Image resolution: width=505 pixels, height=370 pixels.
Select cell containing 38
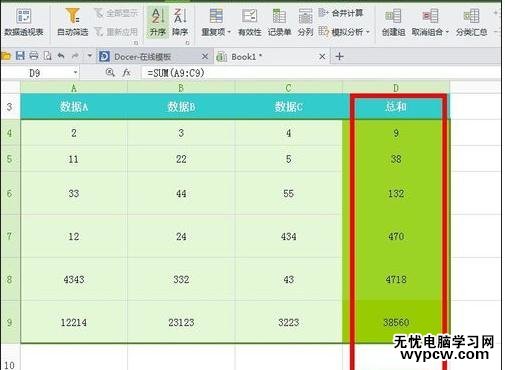396,159
